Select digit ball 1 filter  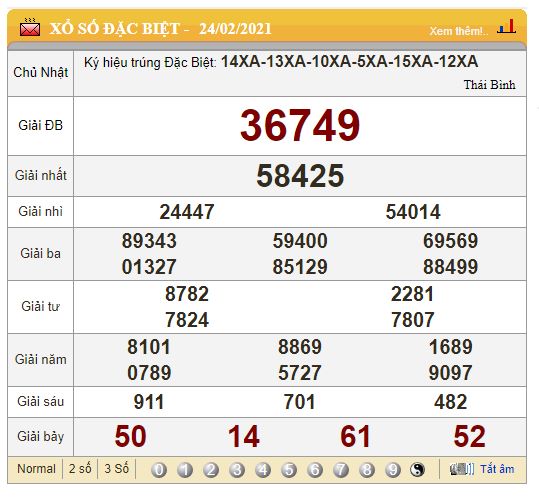185,470
